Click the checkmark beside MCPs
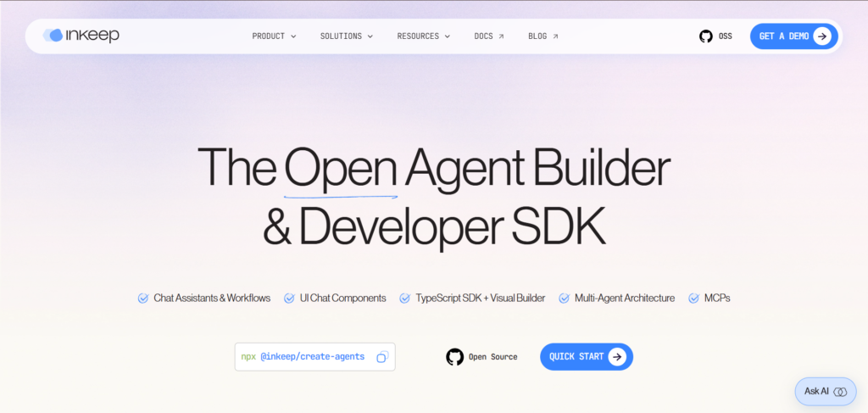 693,299
